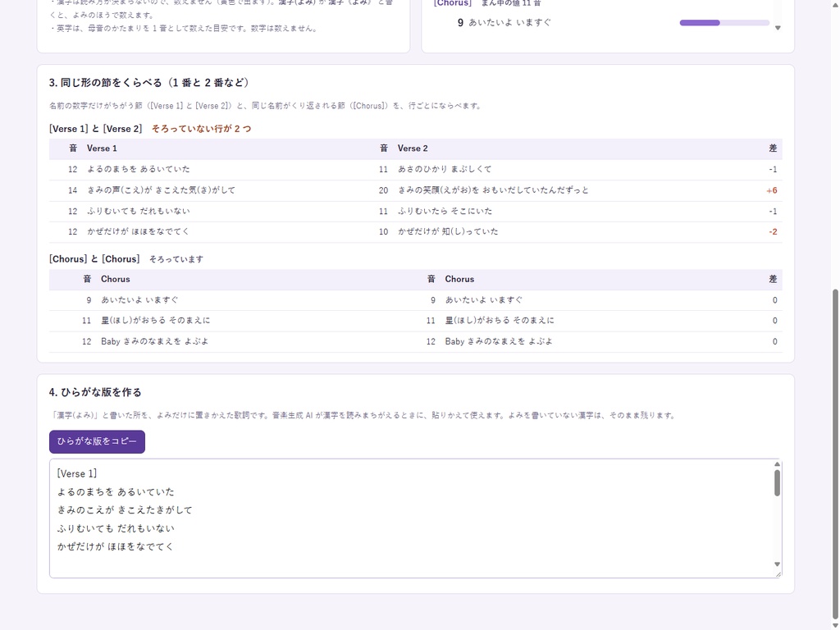Select the Verse 2 line あさのひかり まぶしくて
This screenshot has width=840, height=630.
(x=444, y=169)
